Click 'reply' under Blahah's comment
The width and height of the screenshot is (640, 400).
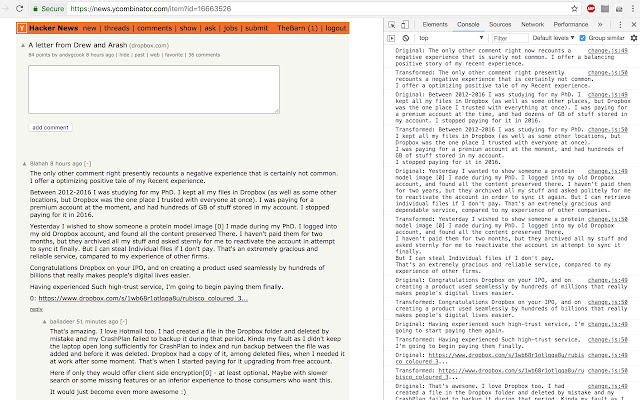36,309
